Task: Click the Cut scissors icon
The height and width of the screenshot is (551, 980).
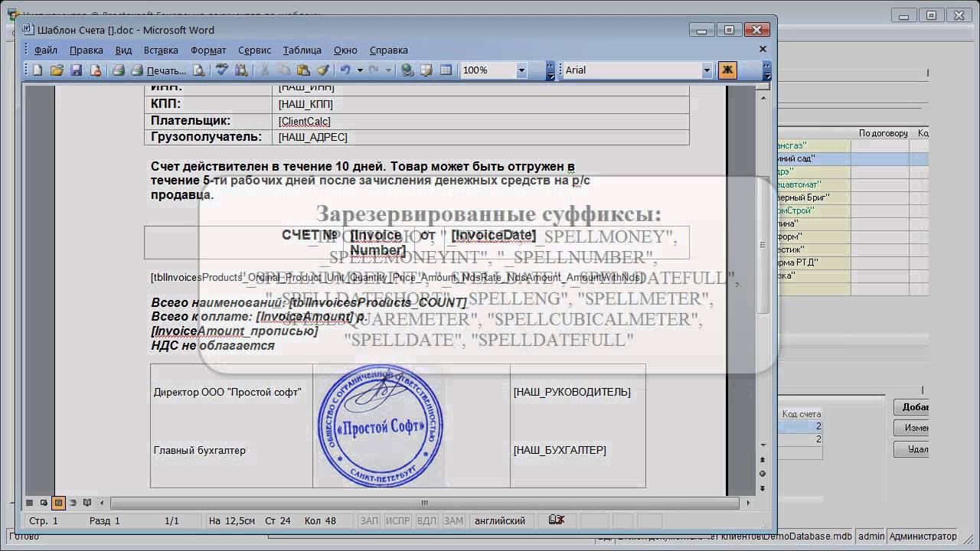Action: [265, 70]
